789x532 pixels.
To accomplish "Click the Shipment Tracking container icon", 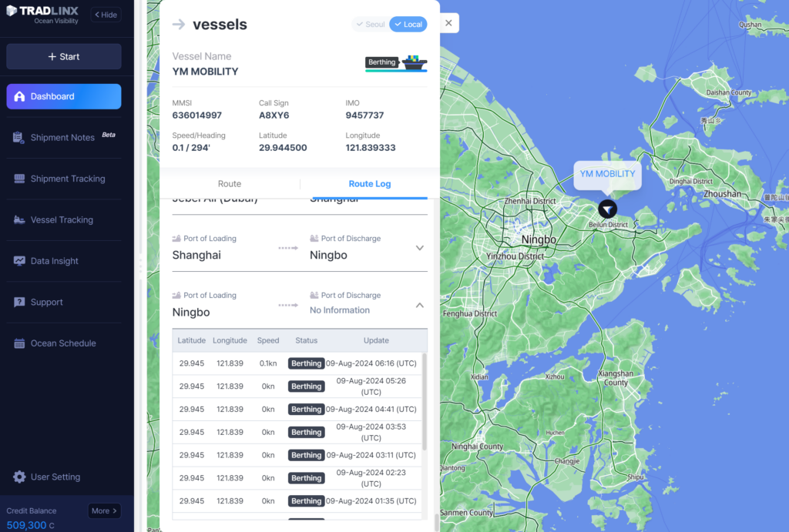I will pyautogui.click(x=19, y=179).
